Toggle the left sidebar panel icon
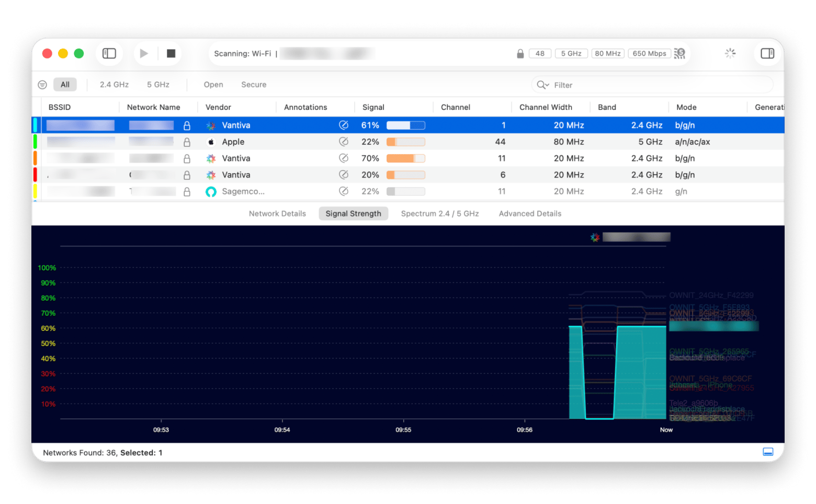Viewport: 816px width, 504px height. 109,53
